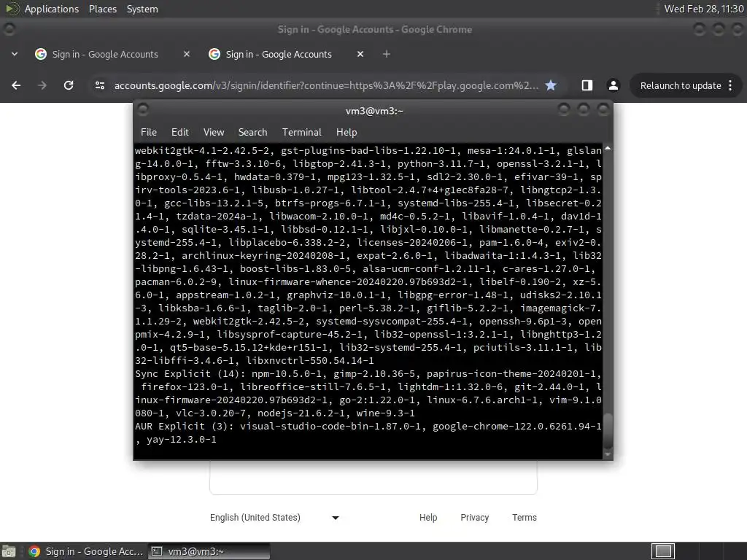Viewport: 747px width, 560px height.
Task: Click the terminal scrollbar down arrow
Action: coord(608,454)
